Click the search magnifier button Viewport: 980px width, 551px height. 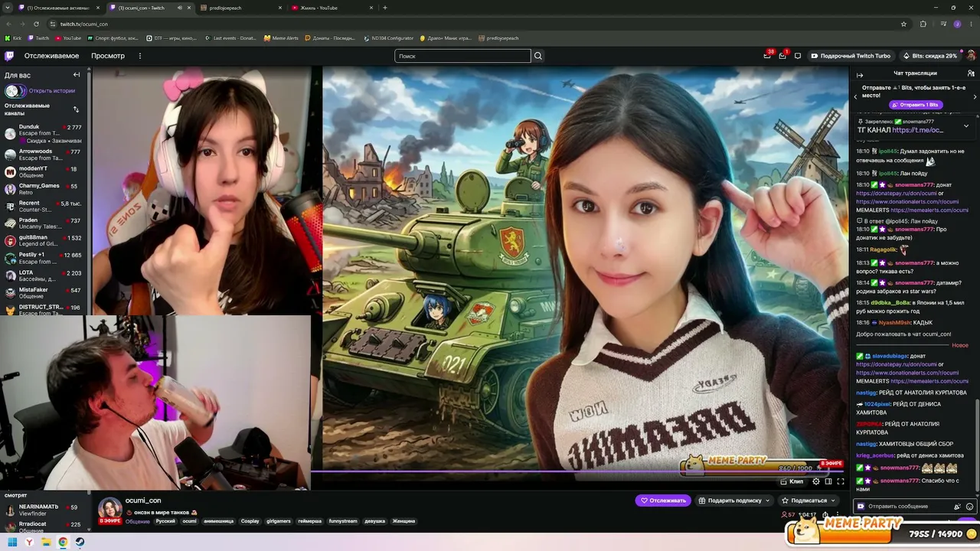tap(538, 56)
